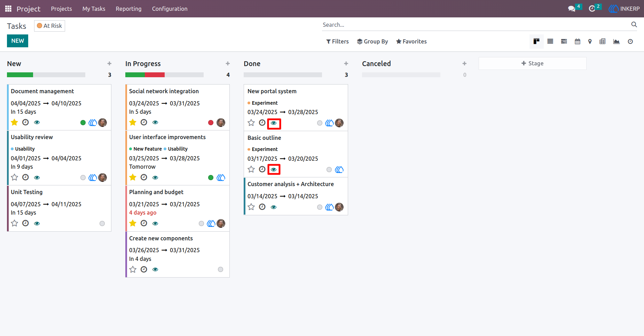Click the search magnifier icon
Screen dimensions: 644x336
pyautogui.click(x=634, y=24)
